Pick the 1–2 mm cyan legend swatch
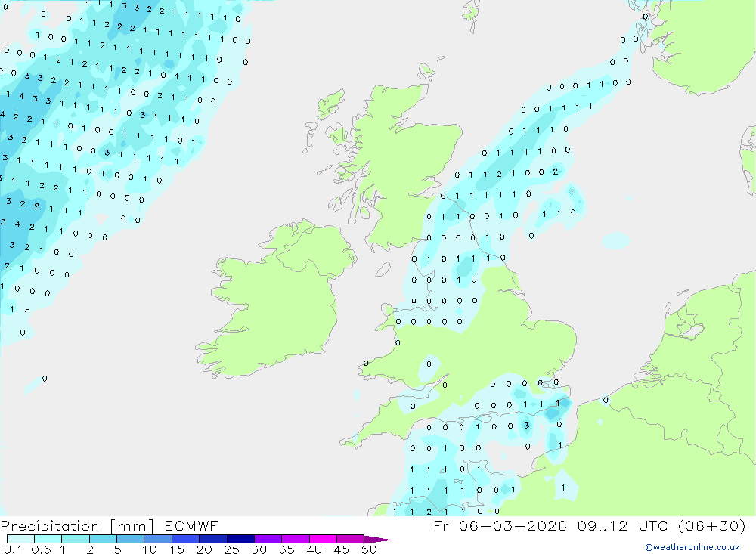The height and width of the screenshot is (554, 756). point(76,539)
